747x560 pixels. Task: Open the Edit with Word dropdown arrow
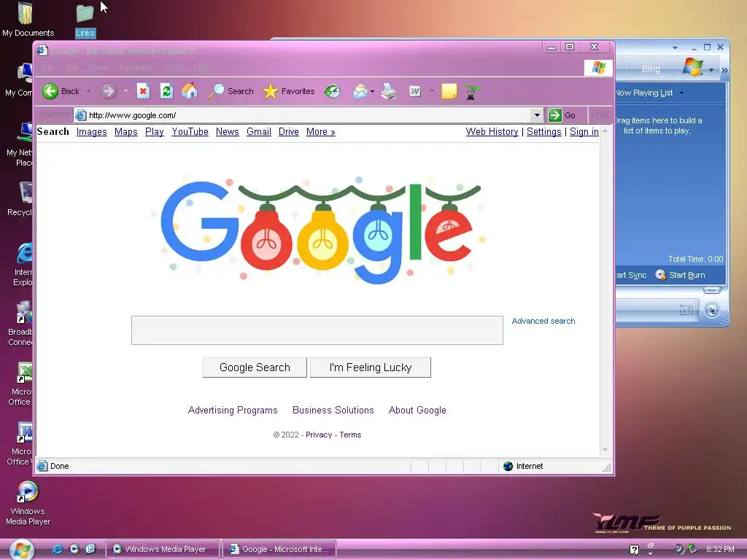[x=432, y=91]
